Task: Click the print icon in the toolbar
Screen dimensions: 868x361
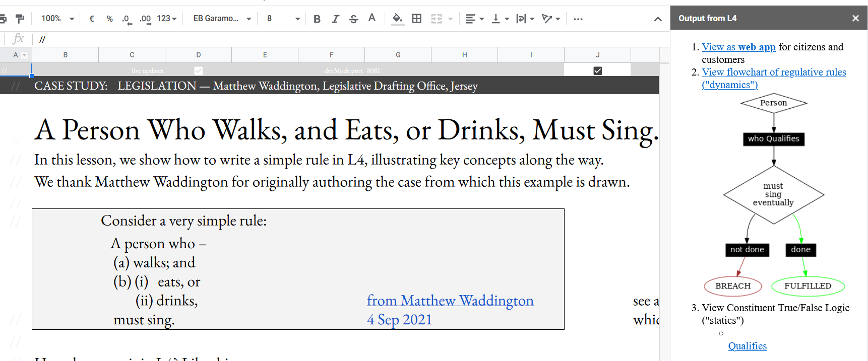Action: (x=3, y=19)
